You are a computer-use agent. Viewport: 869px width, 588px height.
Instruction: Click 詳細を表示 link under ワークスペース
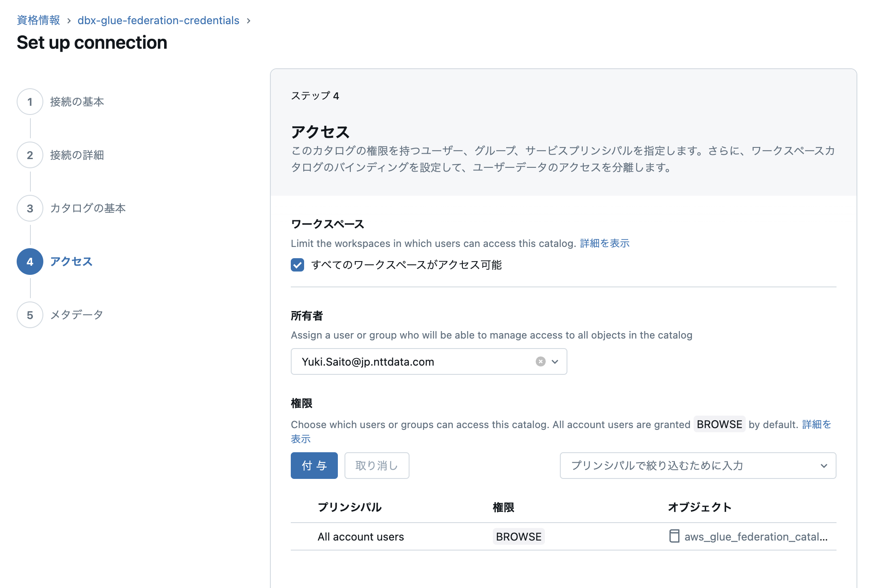click(604, 243)
